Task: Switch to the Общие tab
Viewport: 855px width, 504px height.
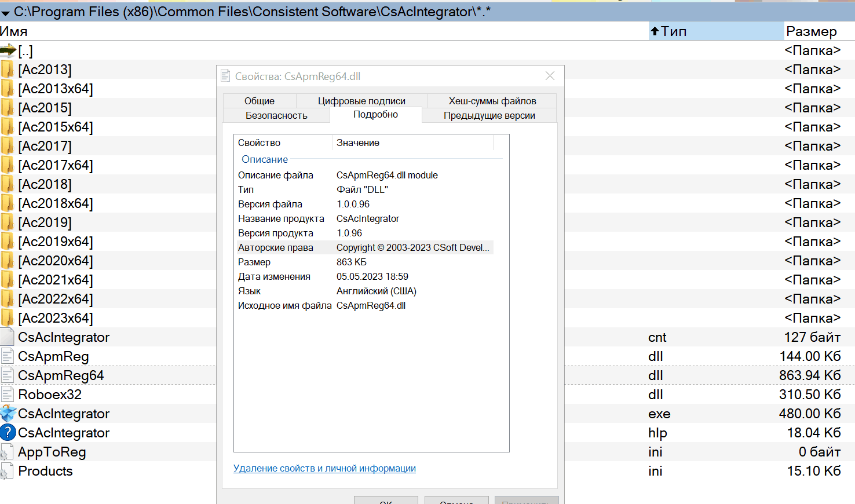Action: tap(259, 101)
